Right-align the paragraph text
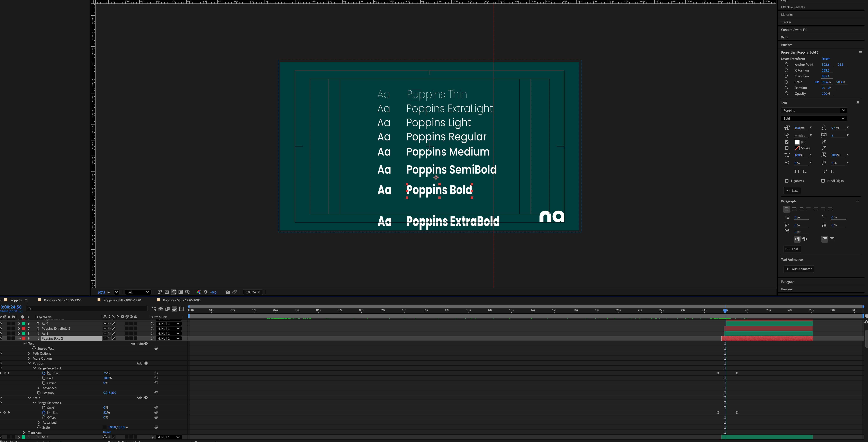This screenshot has height=442, width=868. point(801,209)
